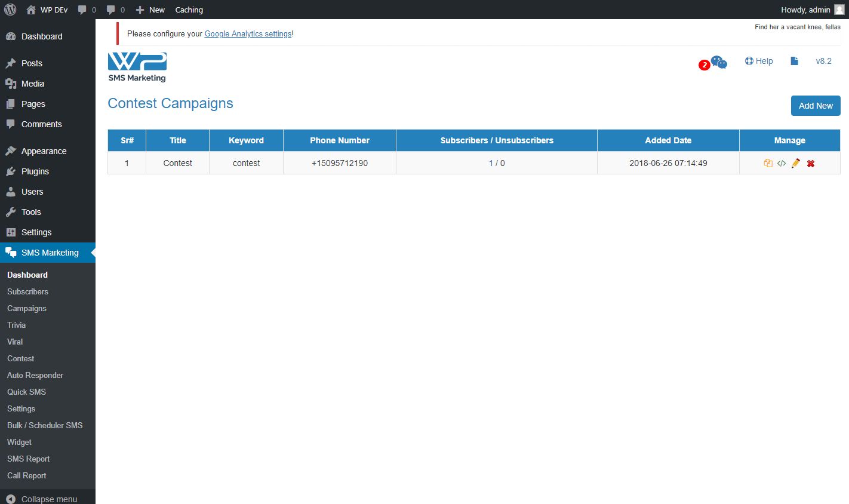The width and height of the screenshot is (849, 504).
Task: Click the Phone Number column header
Action: point(340,140)
